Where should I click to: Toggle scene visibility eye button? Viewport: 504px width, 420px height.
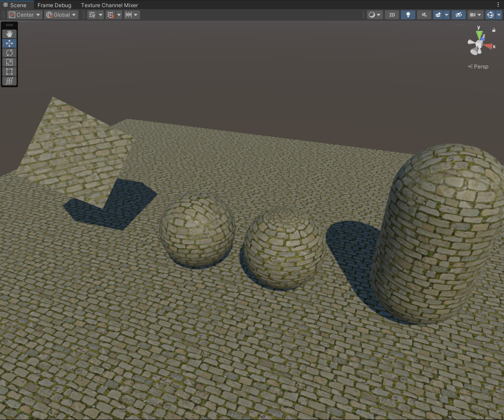(x=458, y=15)
